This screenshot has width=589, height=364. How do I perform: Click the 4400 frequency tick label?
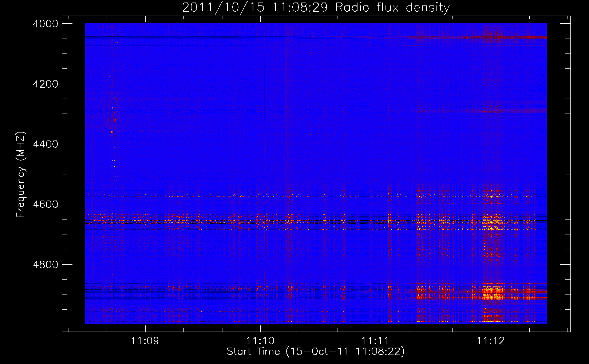tap(46, 144)
